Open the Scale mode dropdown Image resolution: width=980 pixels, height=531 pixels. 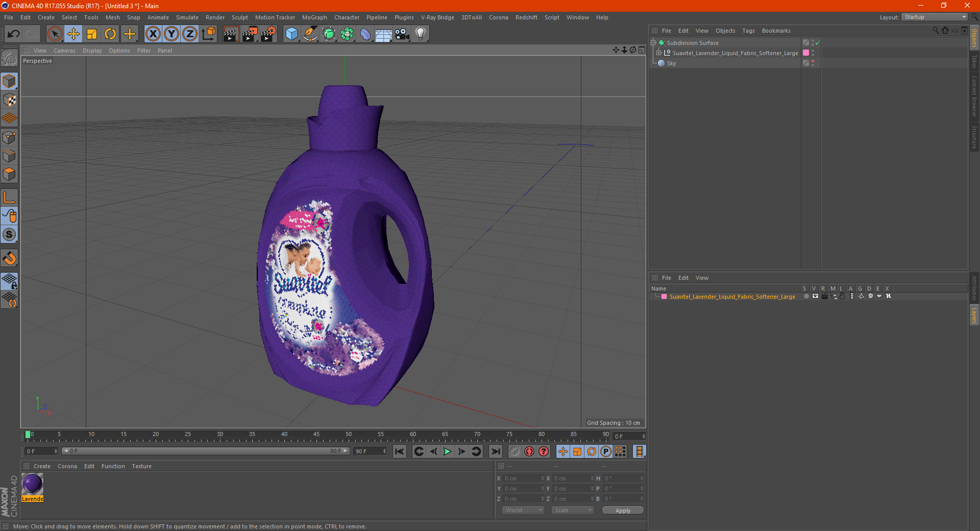[573, 510]
